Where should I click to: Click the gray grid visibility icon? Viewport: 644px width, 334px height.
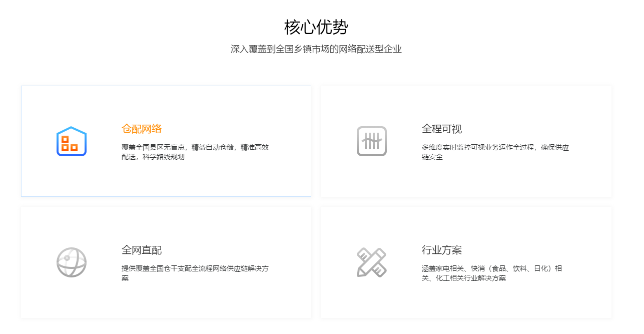pyautogui.click(x=372, y=142)
